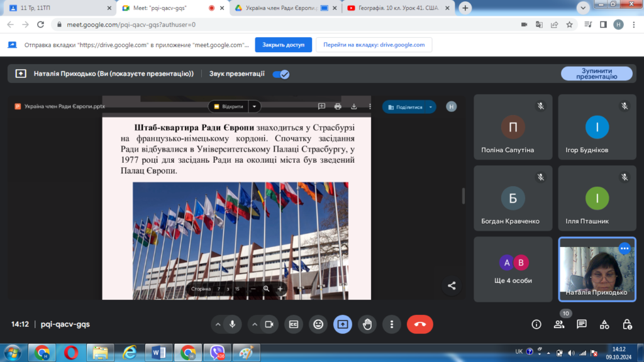Toggle the presentation audio switch
This screenshot has height=362, width=644.
280,74
